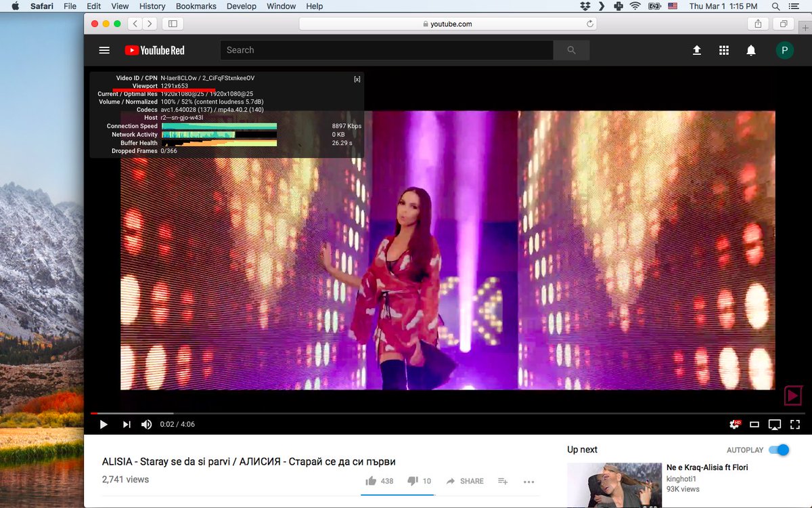Image resolution: width=812 pixels, height=508 pixels.
Task: Open the Apple menu
Action: pos(15,6)
